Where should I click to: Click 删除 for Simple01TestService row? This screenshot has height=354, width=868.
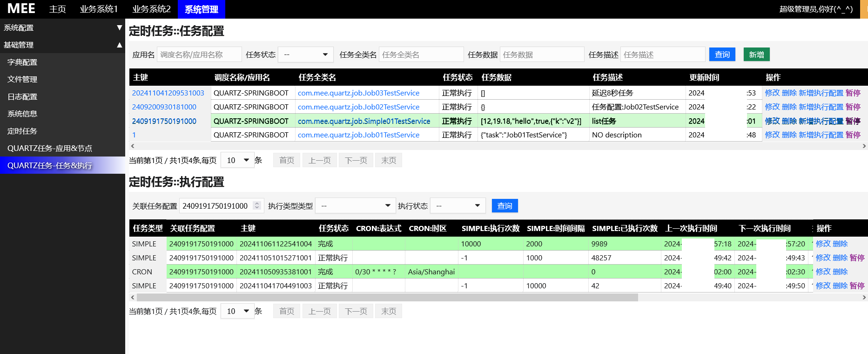(789, 121)
